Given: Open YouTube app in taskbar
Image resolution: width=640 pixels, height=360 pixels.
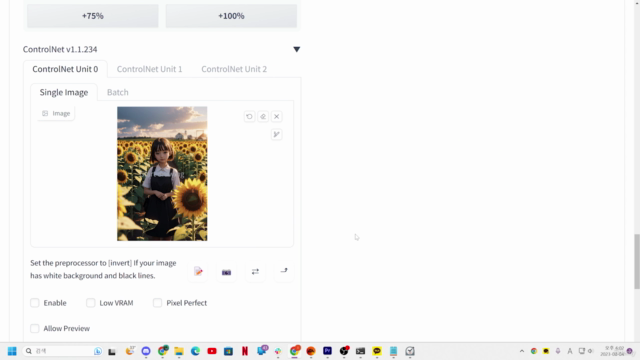Looking at the screenshot, I should (x=212, y=351).
